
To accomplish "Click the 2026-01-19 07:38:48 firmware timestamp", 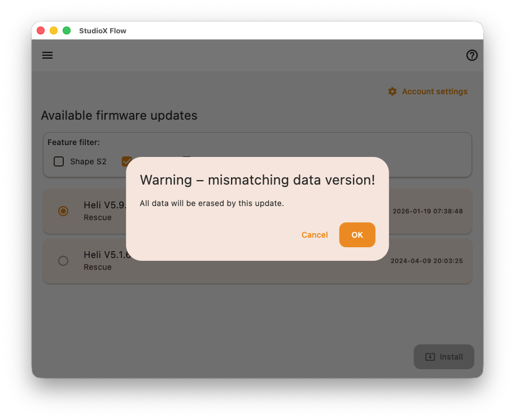I will click(427, 211).
